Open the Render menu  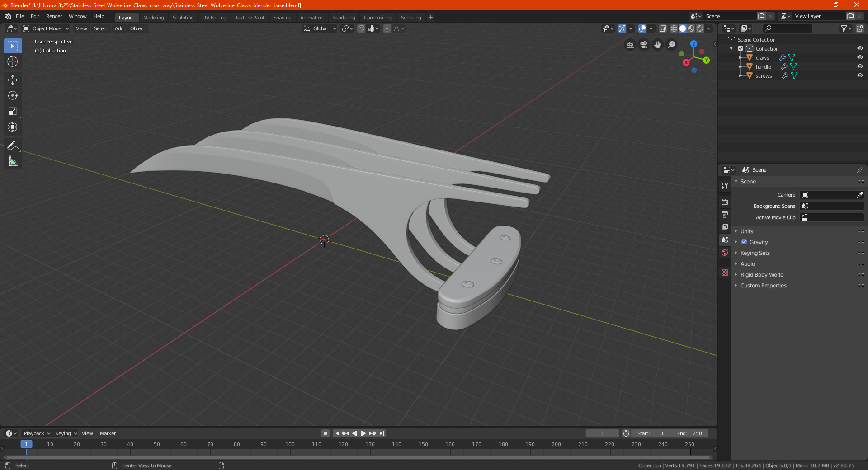(54, 16)
